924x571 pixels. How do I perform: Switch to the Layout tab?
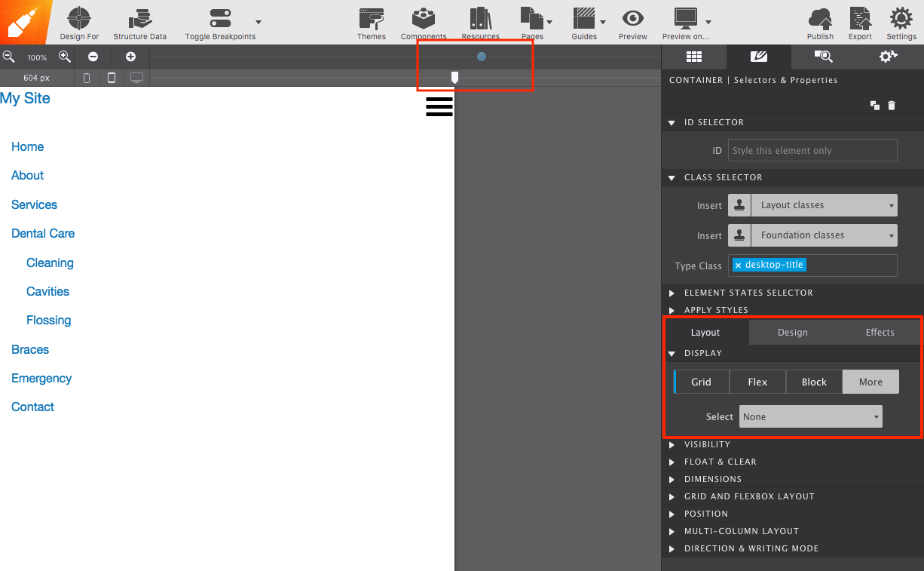coord(705,332)
